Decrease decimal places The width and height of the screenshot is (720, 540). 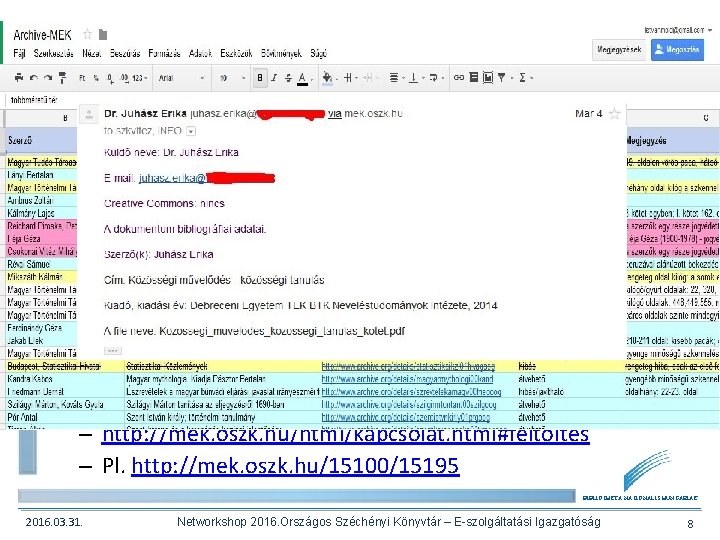point(110,78)
